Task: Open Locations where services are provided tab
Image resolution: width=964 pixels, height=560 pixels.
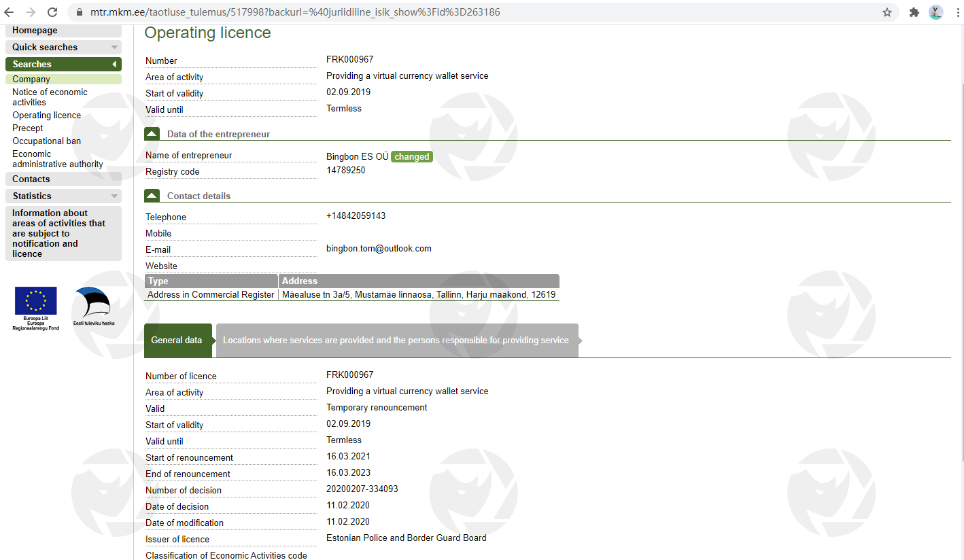Action: 396,340
